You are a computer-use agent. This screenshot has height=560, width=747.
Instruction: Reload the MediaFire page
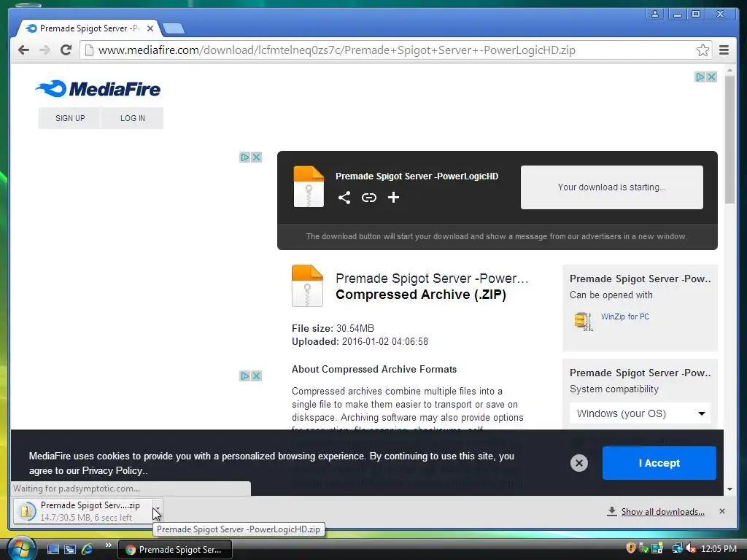pos(66,50)
